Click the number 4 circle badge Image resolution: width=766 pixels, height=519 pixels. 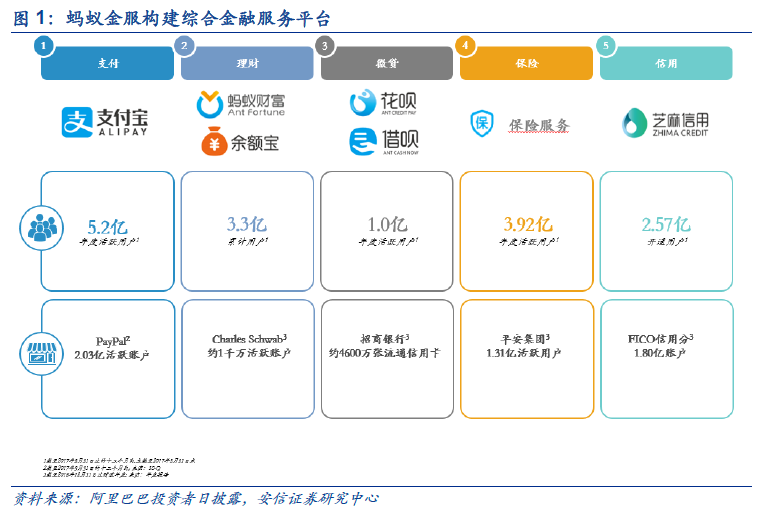click(465, 46)
